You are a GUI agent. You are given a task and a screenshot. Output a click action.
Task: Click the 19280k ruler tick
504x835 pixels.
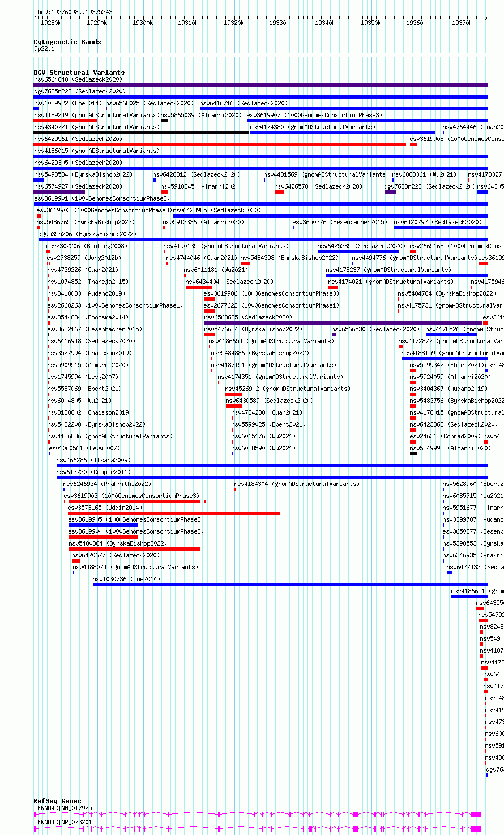(51, 23)
